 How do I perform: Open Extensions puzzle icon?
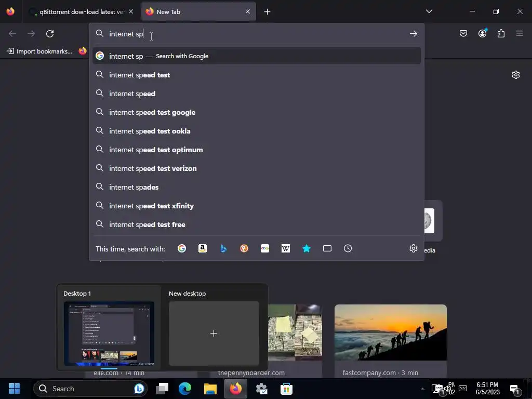coord(501,33)
